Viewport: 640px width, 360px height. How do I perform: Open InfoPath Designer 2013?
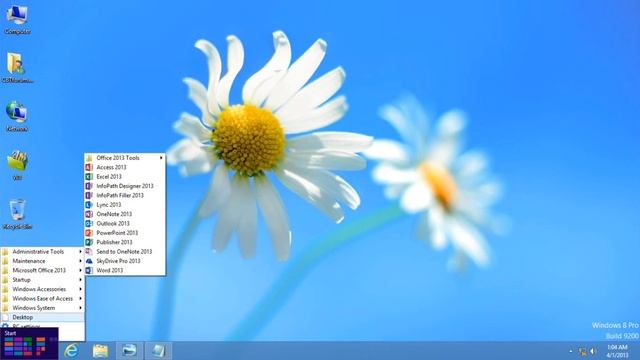[x=125, y=186]
